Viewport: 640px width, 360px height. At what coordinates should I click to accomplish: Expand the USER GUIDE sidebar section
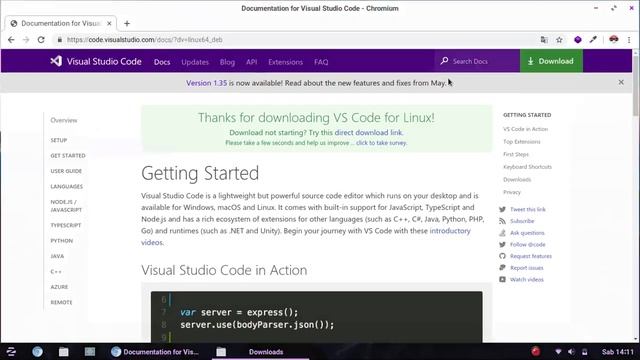point(66,171)
